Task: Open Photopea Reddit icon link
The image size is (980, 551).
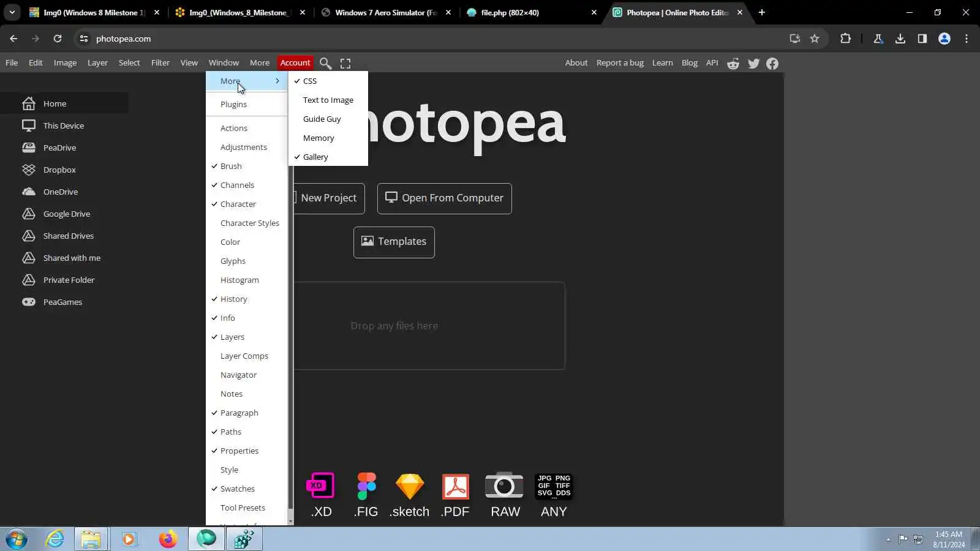Action: coord(733,63)
